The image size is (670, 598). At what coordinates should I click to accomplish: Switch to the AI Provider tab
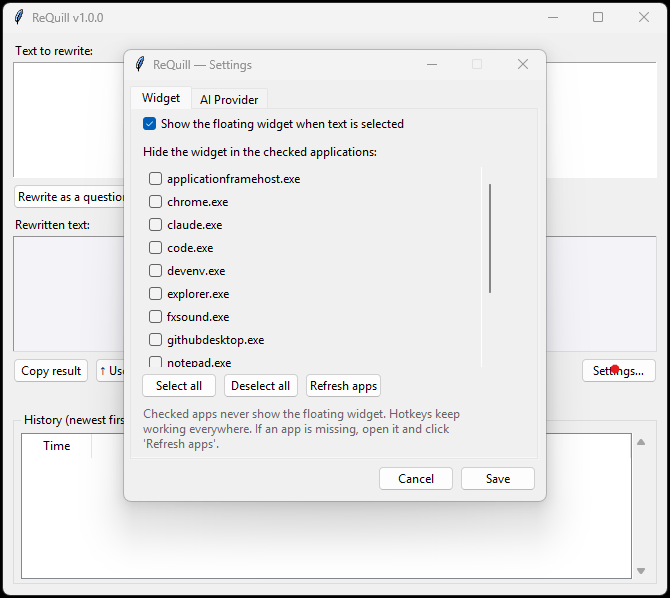(229, 99)
